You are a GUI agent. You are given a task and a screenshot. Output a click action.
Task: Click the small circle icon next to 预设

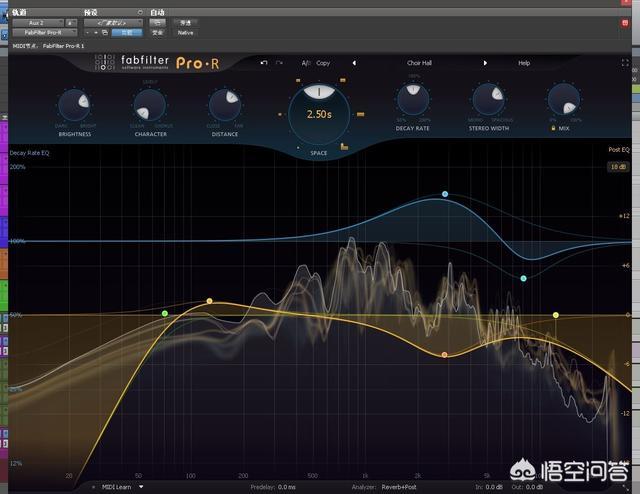[140, 12]
